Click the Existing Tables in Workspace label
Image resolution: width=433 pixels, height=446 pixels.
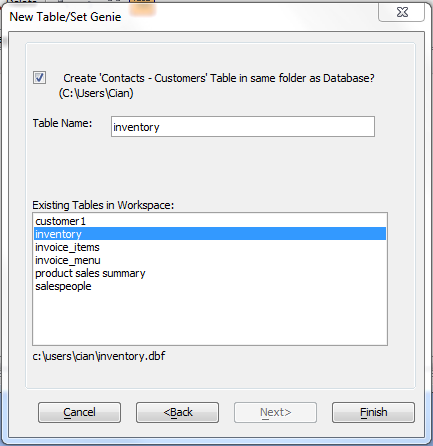point(103,205)
